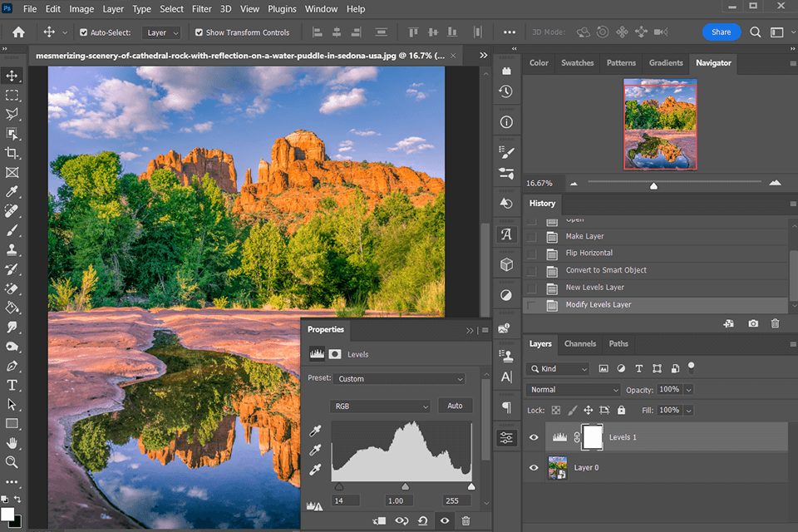
Task: Select the Polygonal Lasso tool
Action: pos(12,114)
